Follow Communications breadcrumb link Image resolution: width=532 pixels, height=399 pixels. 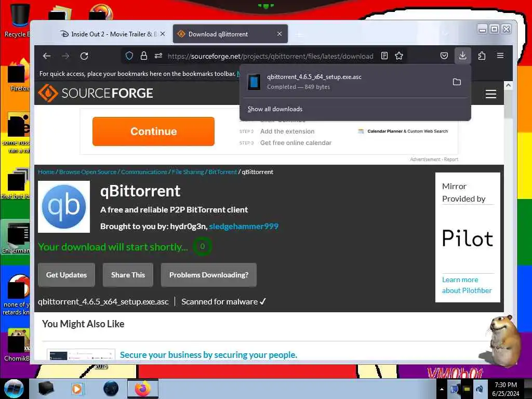tap(144, 172)
